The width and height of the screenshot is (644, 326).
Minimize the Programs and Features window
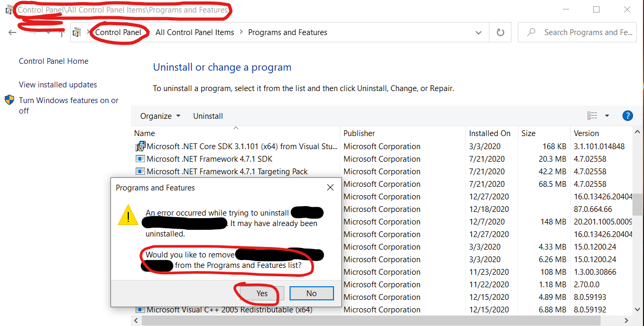[x=565, y=9]
